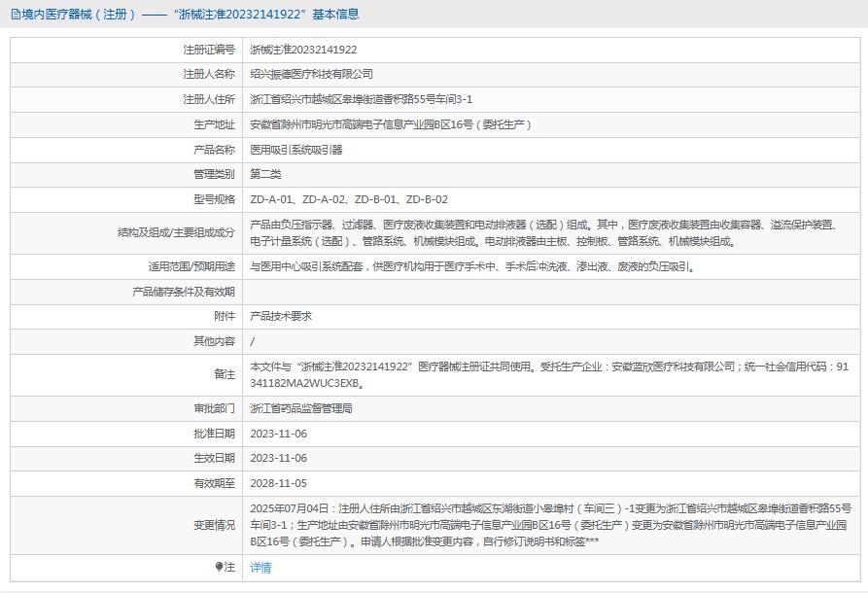Viewport: 868px width, 593px height.
Task: Click the header title 境内医疗器械（注册）
Action: (x=79, y=15)
